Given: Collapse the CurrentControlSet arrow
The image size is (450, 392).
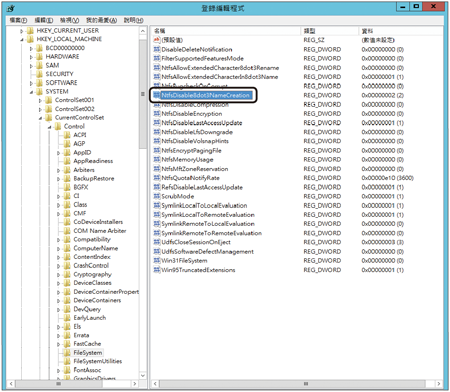Looking at the screenshot, I should coord(40,118).
